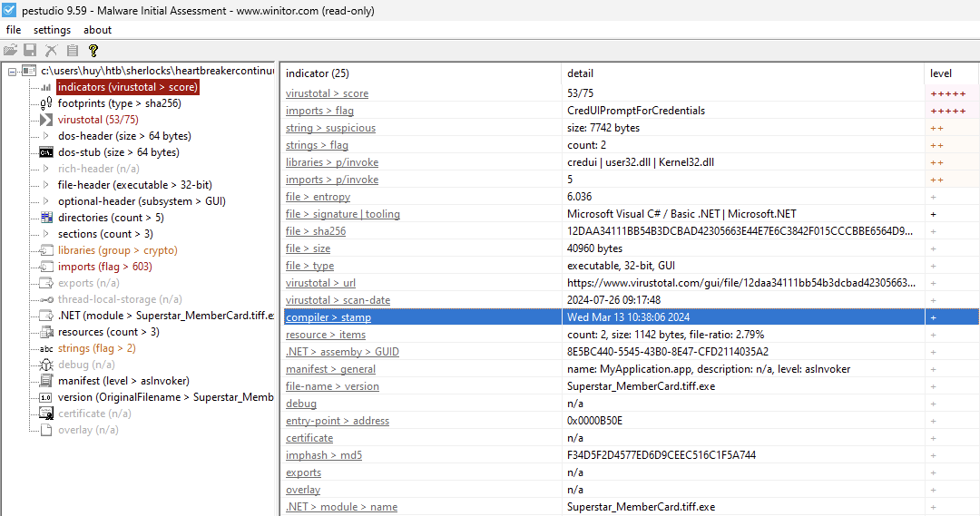Click the manifest document icon
This screenshot has width=980, height=516.
click(x=46, y=381)
